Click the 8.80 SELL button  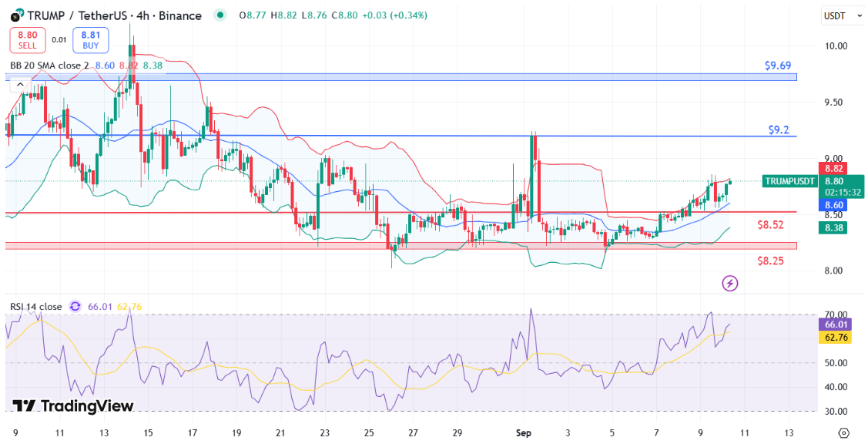pos(28,39)
